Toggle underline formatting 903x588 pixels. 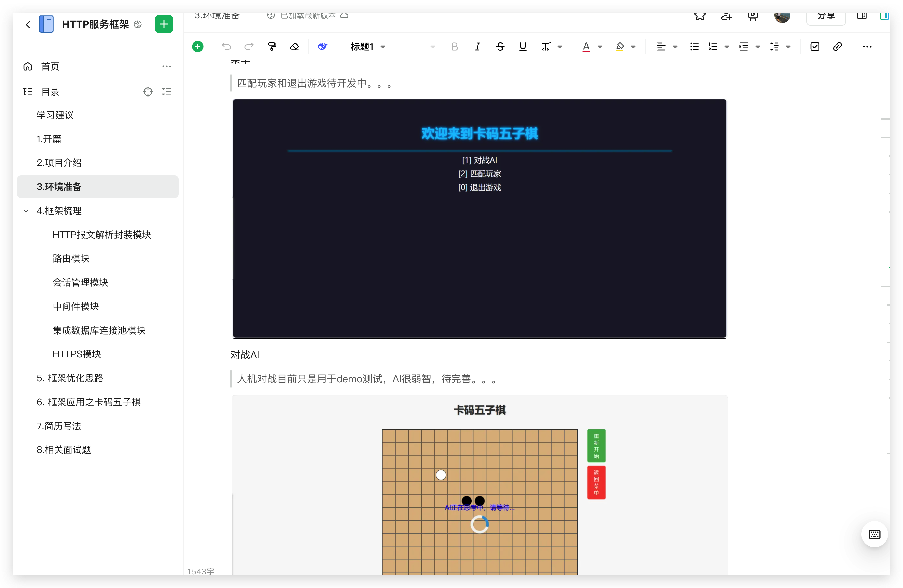(x=523, y=47)
